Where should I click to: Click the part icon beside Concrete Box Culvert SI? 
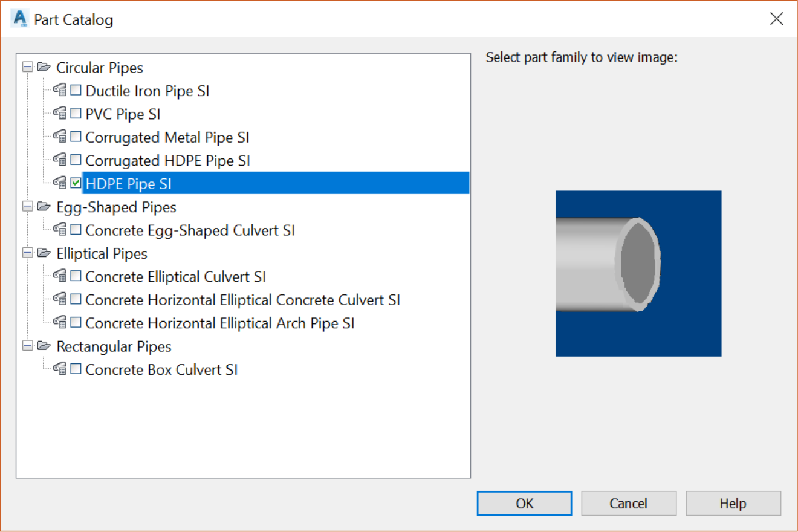click(60, 369)
